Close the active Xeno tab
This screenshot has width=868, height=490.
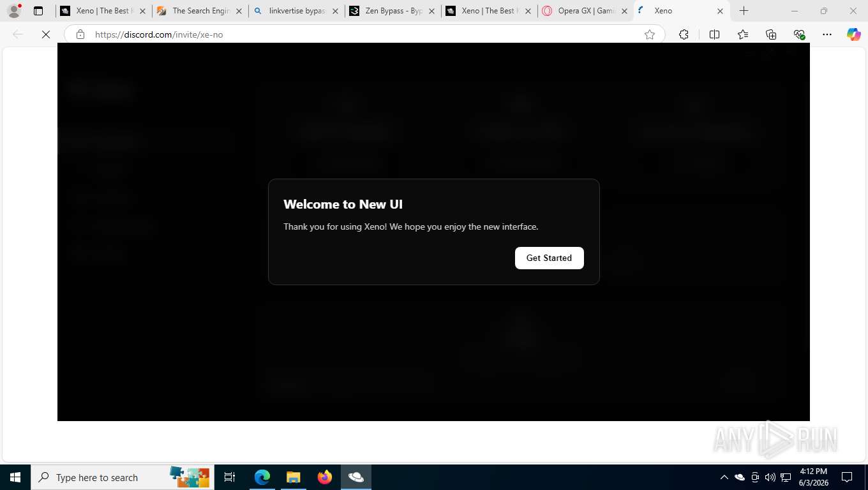click(x=720, y=11)
